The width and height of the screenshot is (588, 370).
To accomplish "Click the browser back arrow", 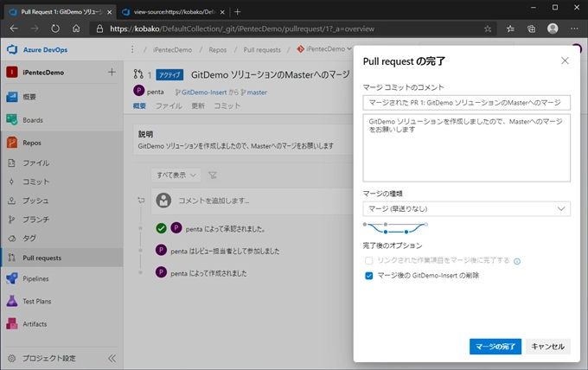I will [14, 29].
